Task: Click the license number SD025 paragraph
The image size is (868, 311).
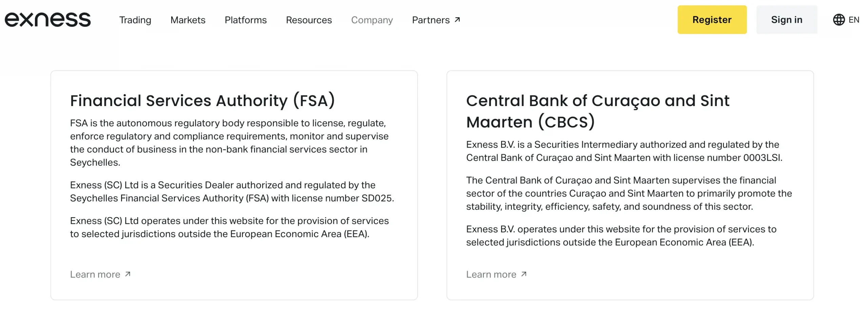Action: (232, 191)
